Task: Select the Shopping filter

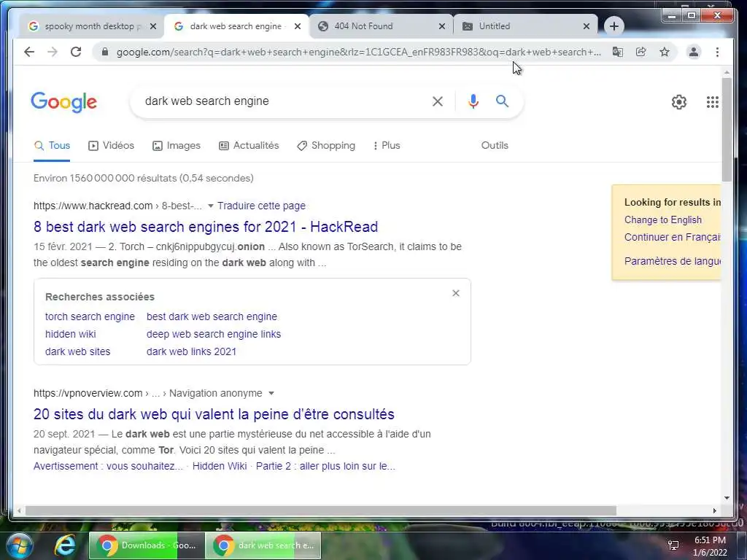Action: 326,146
